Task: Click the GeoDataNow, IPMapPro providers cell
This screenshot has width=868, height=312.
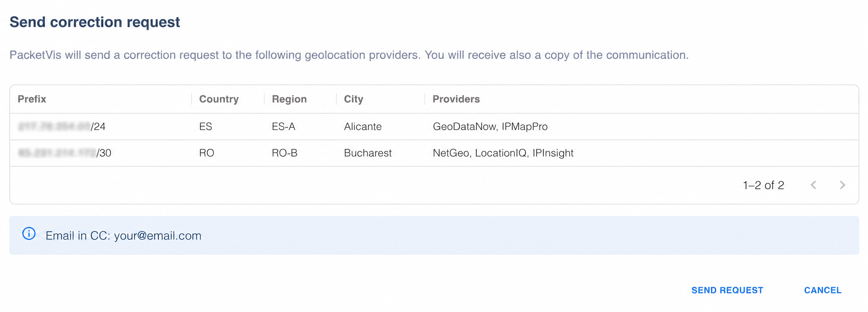Action: [490, 127]
